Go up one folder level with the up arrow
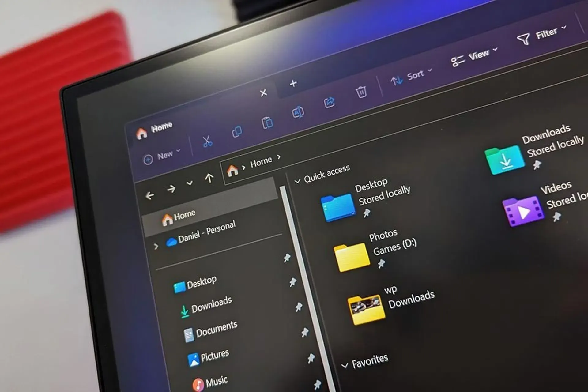The height and width of the screenshot is (392, 588). tap(210, 178)
